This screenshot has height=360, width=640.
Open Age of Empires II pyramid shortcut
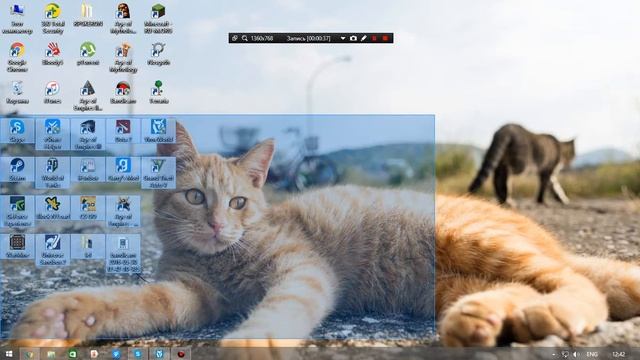(88, 96)
